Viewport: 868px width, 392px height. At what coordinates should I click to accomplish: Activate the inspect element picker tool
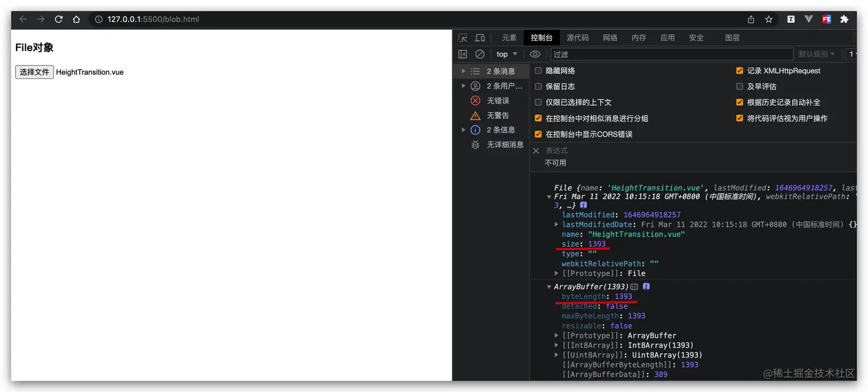point(463,38)
